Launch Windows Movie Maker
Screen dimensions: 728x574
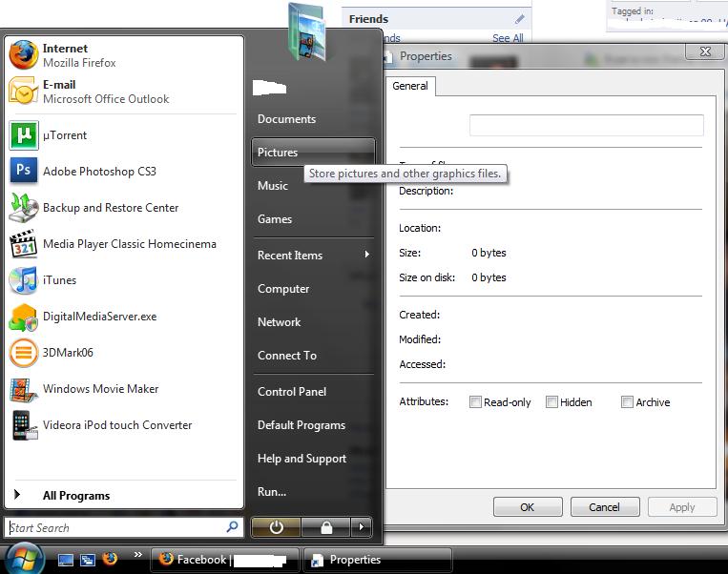[x=100, y=389]
